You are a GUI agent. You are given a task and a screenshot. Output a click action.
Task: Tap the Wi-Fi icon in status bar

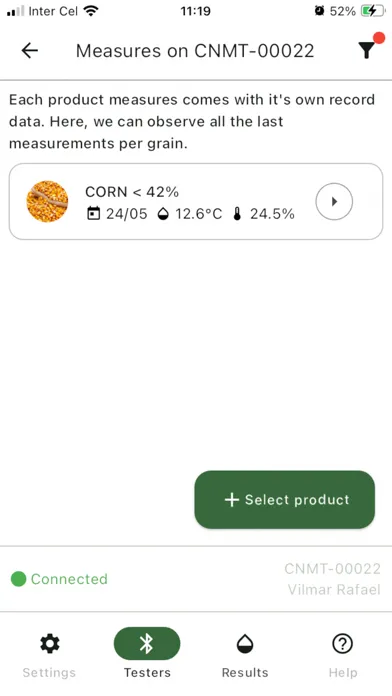point(91,11)
